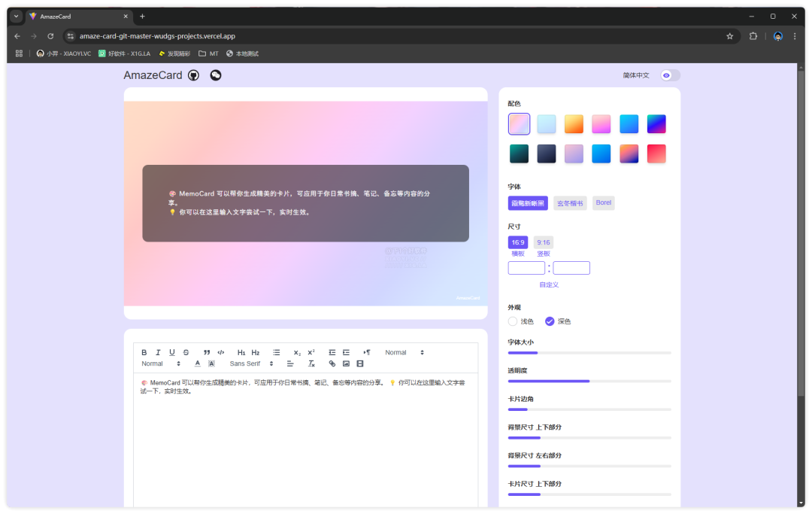Toggle italic formatting in editor toolbar
Image resolution: width=812 pixels, height=514 pixels.
(158, 352)
